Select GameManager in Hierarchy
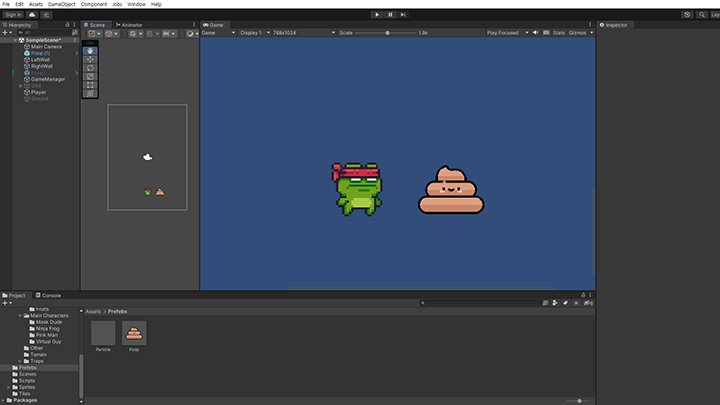720x405 pixels. click(48, 79)
